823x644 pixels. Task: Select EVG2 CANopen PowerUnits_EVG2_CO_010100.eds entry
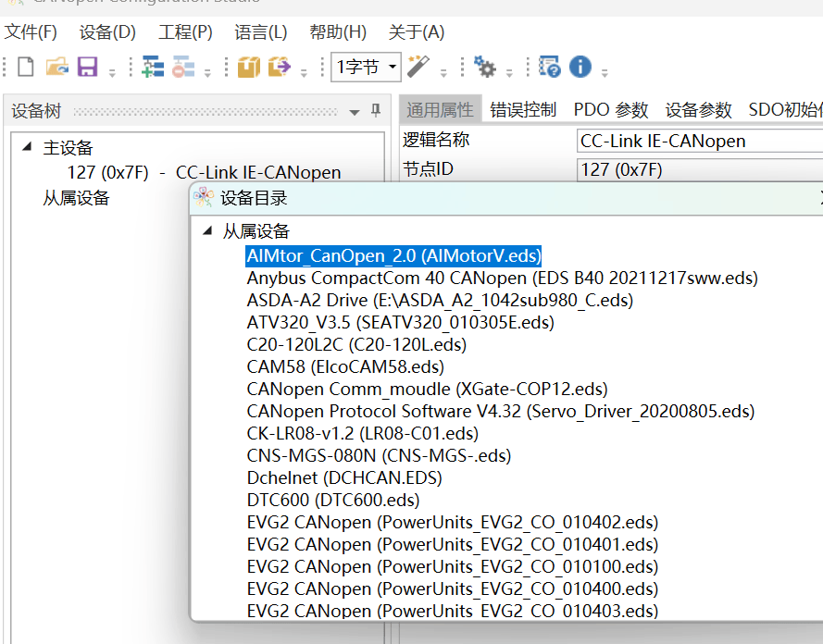(x=453, y=566)
